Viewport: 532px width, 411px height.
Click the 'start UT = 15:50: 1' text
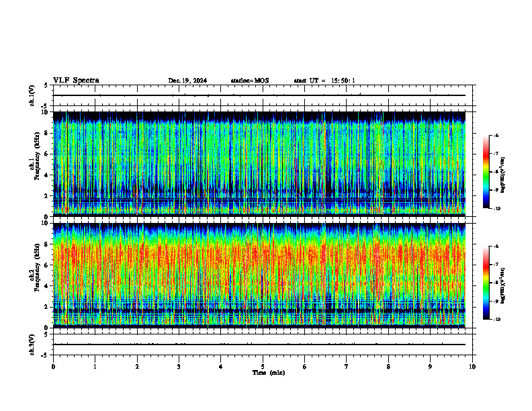coord(324,81)
